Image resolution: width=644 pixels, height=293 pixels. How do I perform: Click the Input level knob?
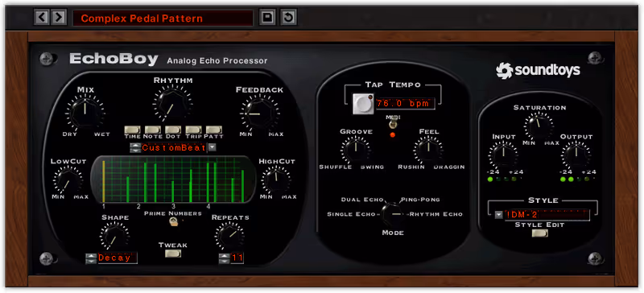(503, 155)
